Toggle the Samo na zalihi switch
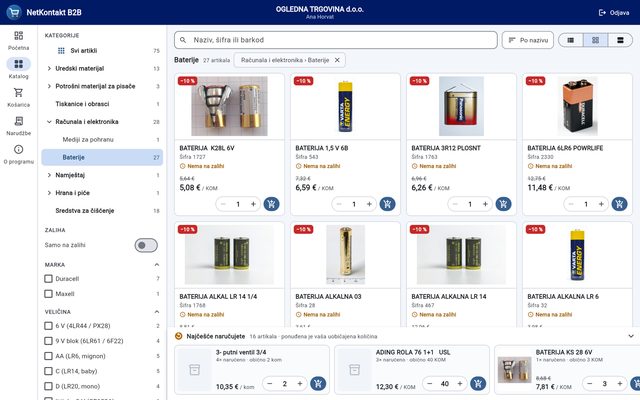The width and height of the screenshot is (640, 400). [146, 245]
